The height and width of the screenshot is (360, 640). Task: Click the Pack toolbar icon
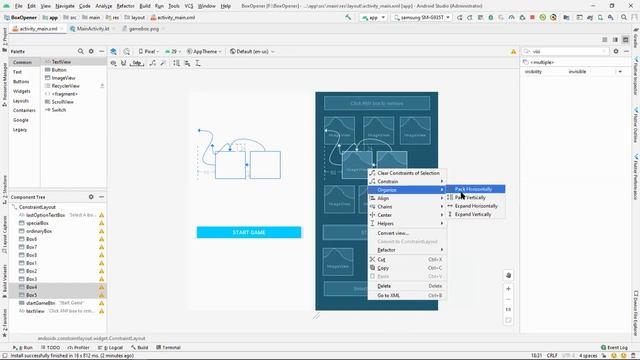pyautogui.click(x=176, y=63)
